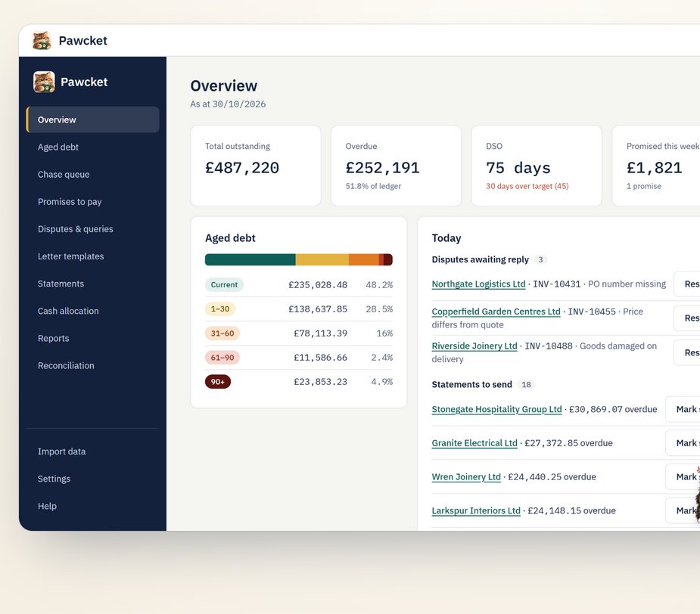Open Wren Joinery Ltd link

[466, 477]
